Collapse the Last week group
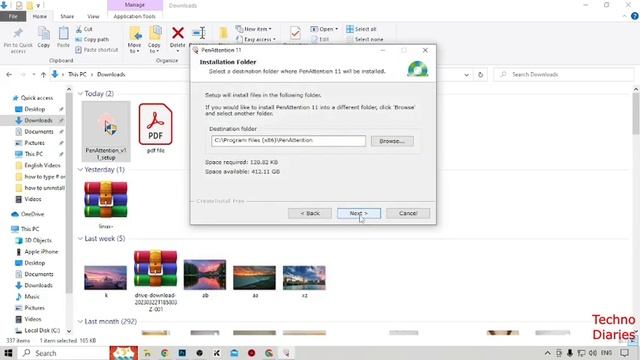The height and width of the screenshot is (360, 640). tap(80, 238)
